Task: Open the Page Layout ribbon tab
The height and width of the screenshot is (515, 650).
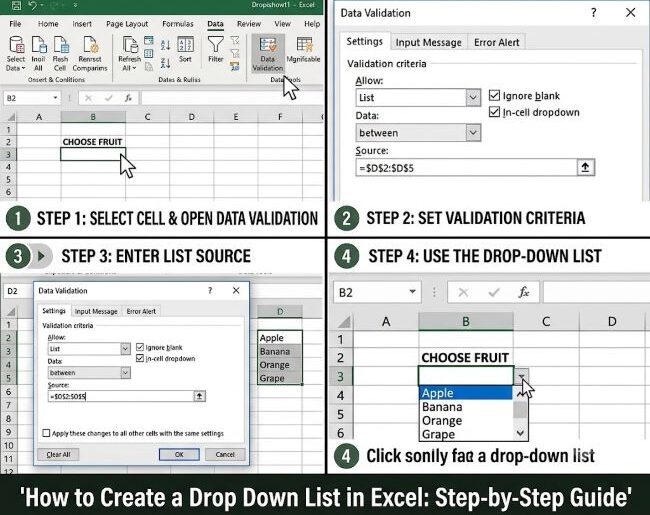Action: click(x=127, y=24)
